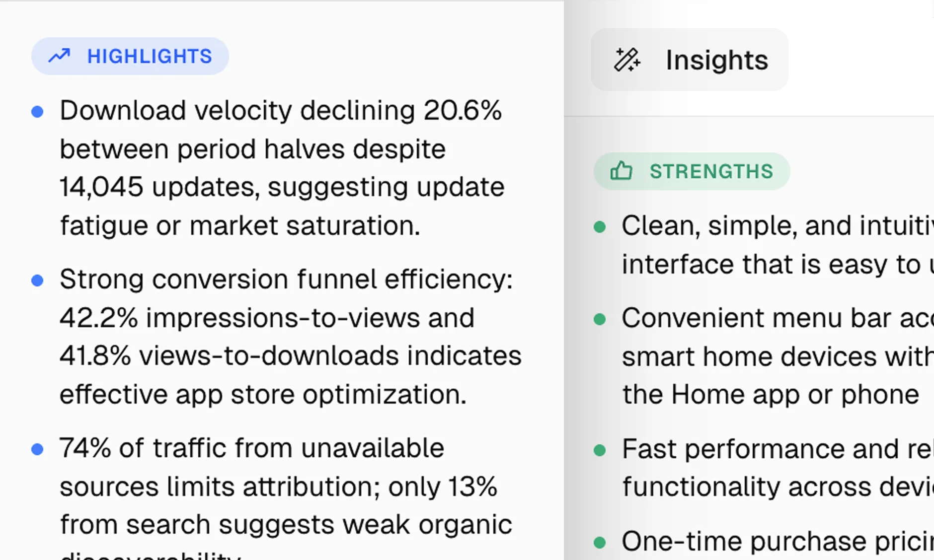Click the blue bullet before Download velocity
The image size is (934, 560).
[37, 112]
